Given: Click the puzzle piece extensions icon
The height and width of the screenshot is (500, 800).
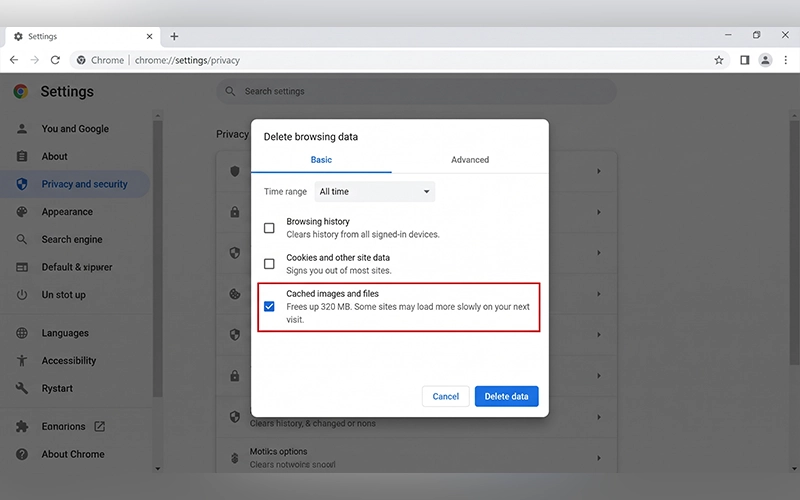Looking at the screenshot, I should (x=21, y=426).
